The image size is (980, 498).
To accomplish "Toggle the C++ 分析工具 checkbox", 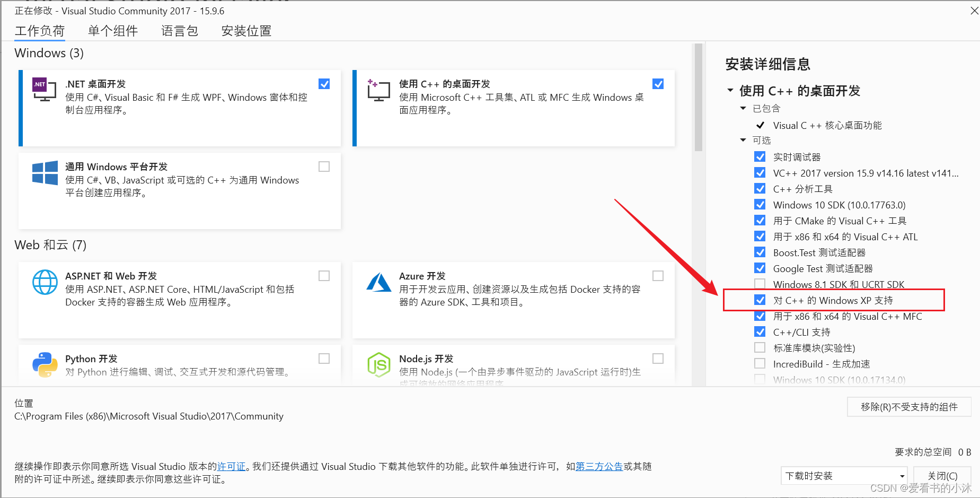I will [760, 189].
